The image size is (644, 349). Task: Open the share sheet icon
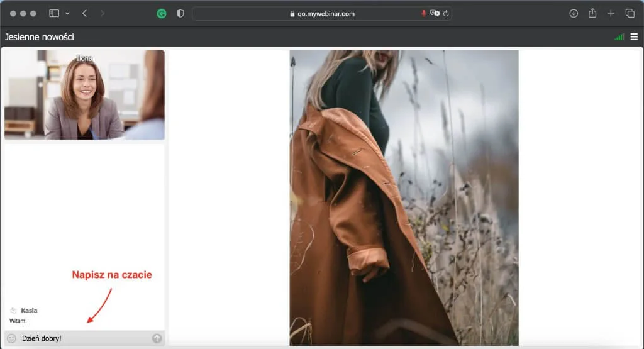pos(592,14)
